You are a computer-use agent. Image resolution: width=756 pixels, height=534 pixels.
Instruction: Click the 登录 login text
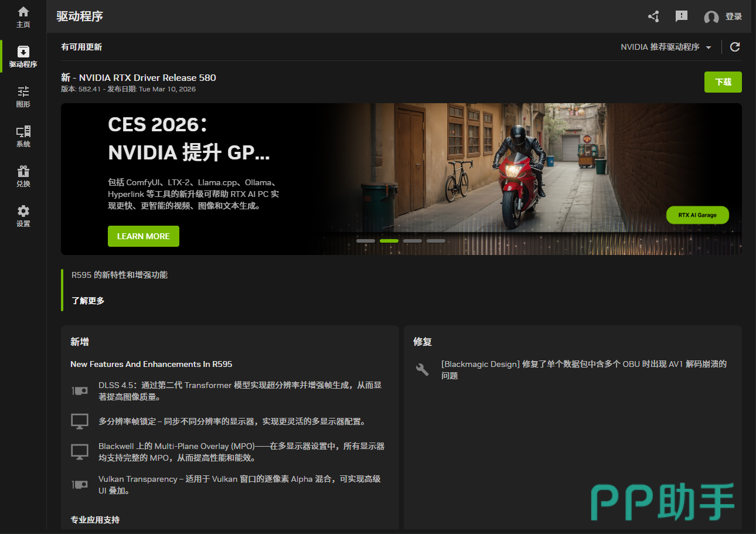coord(734,17)
